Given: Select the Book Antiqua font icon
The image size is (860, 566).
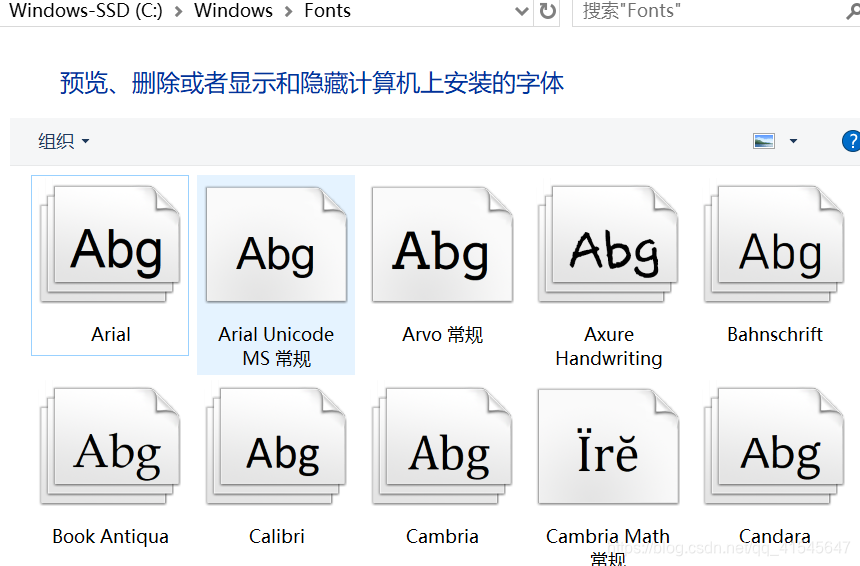Looking at the screenshot, I should pyautogui.click(x=110, y=446).
